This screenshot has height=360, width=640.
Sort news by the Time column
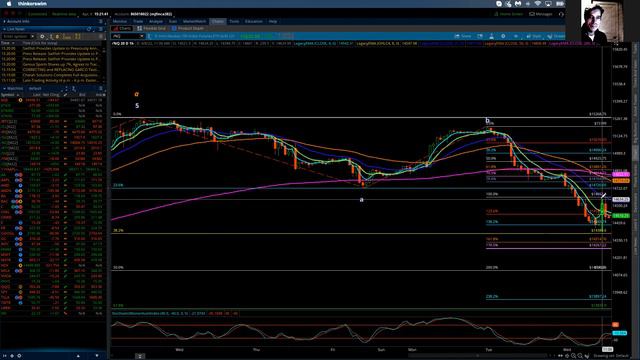(x=8, y=43)
